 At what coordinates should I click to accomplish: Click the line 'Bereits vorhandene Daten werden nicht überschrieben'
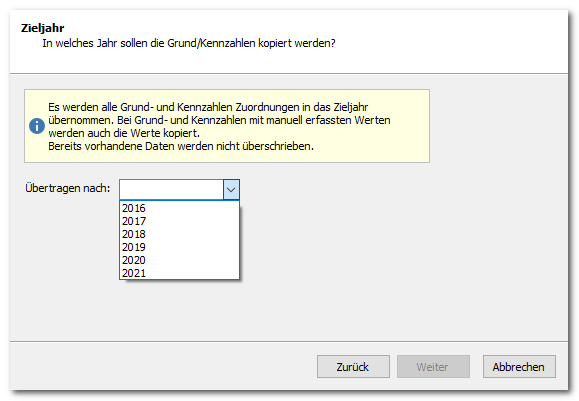point(181,146)
